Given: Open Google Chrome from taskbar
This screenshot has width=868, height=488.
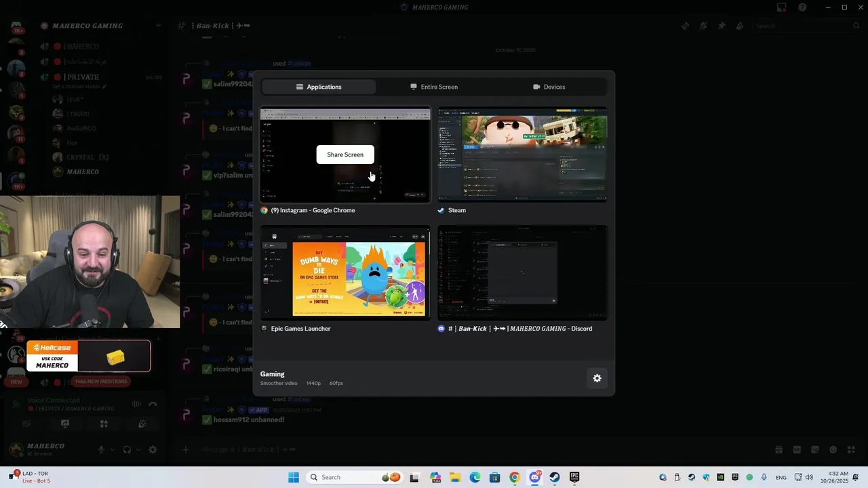Looking at the screenshot, I should (x=515, y=477).
